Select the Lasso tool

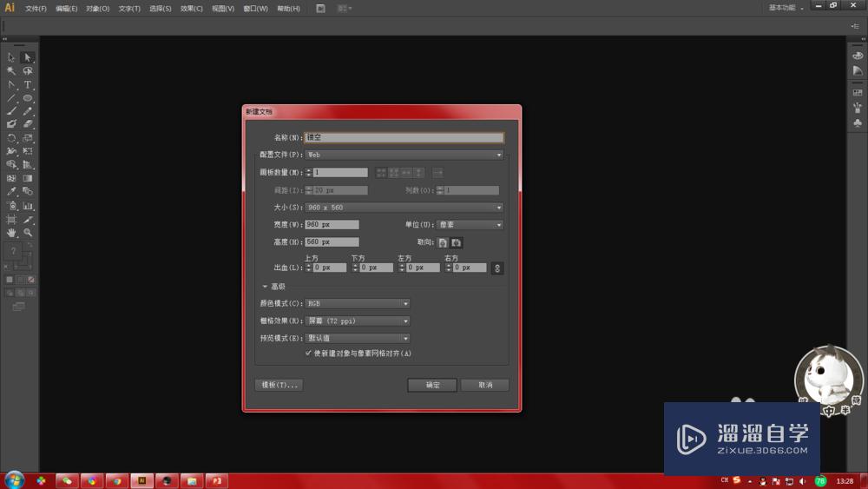pos(28,71)
